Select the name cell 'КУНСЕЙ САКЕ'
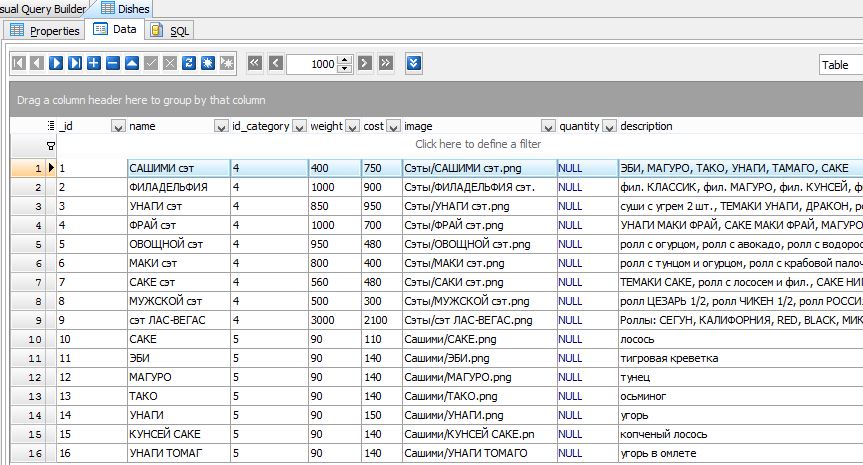Viewport: 863px width, 465px height. 179,434
